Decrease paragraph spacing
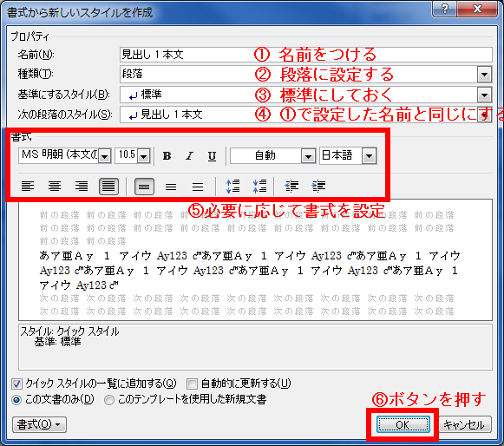Screen dimensions: 504x446 pyautogui.click(x=259, y=187)
